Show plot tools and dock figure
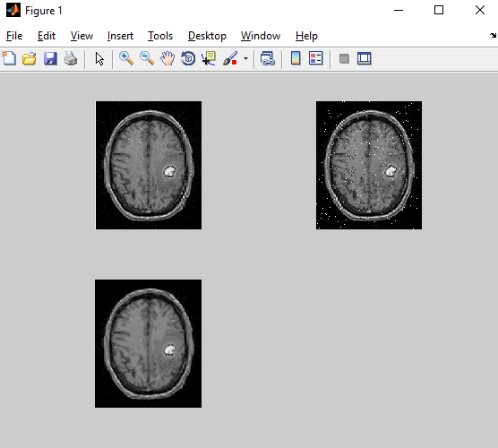 [364, 58]
